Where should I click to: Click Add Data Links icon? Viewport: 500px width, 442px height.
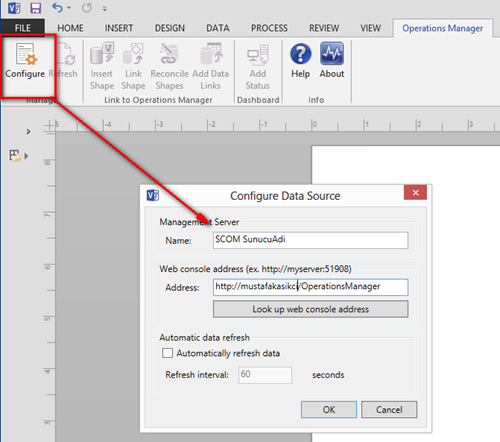[210, 53]
